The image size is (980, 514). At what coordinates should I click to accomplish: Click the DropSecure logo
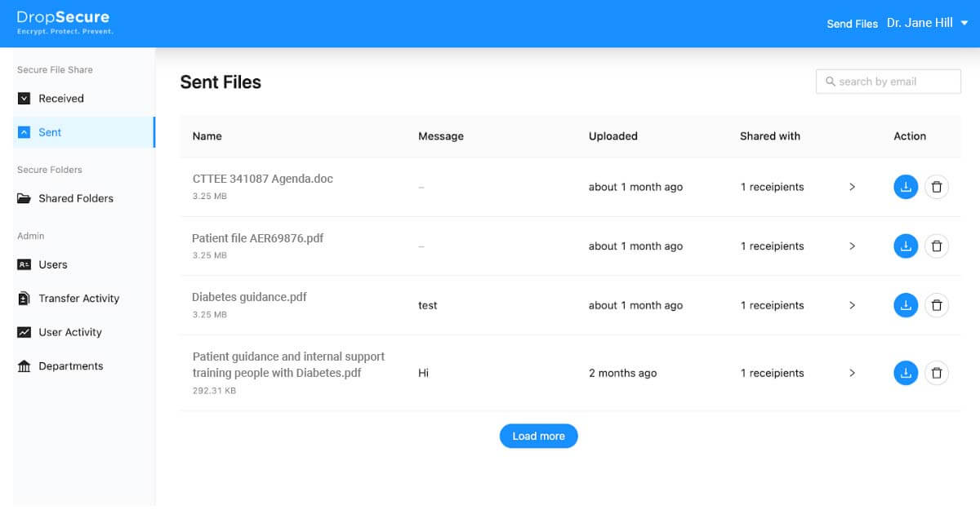[x=65, y=22]
